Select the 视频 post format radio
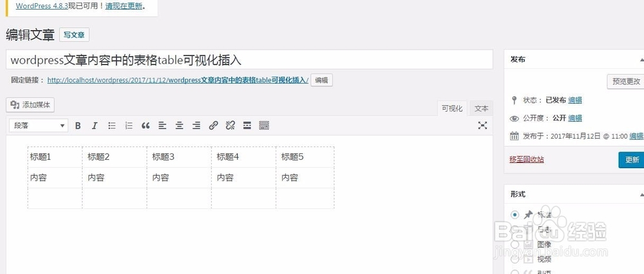Viewport: 644px width, 274px height. click(x=515, y=259)
